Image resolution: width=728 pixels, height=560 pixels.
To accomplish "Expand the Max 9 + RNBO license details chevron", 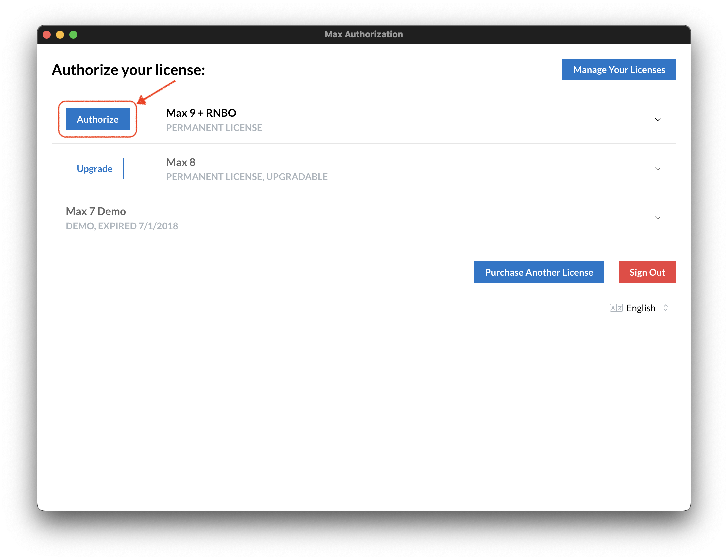I will tap(658, 120).
